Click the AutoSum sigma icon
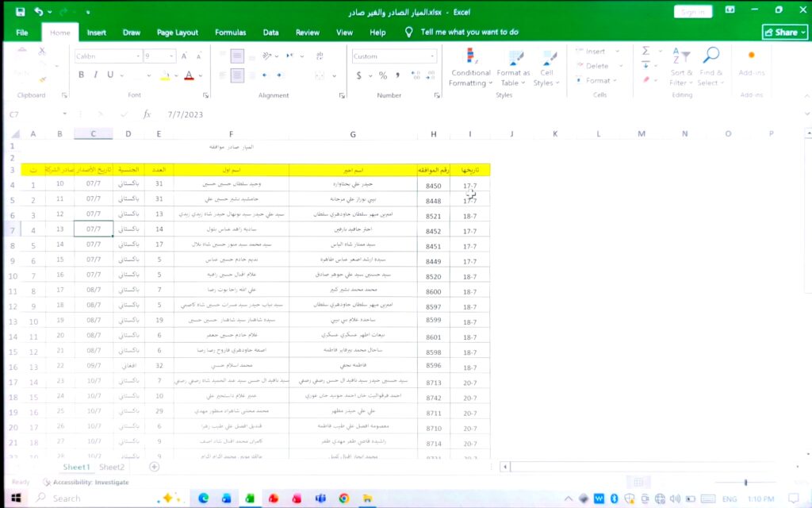This screenshot has height=508, width=812. [645, 51]
